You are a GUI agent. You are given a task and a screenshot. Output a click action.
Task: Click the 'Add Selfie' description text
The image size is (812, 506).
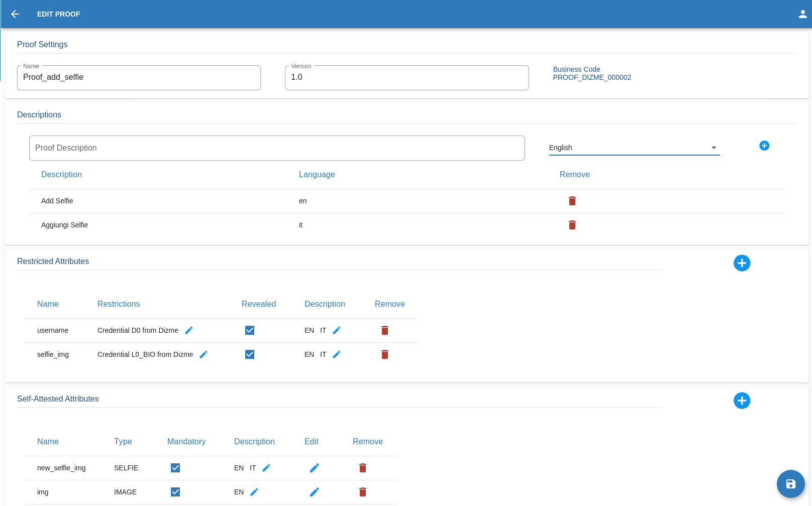57,201
